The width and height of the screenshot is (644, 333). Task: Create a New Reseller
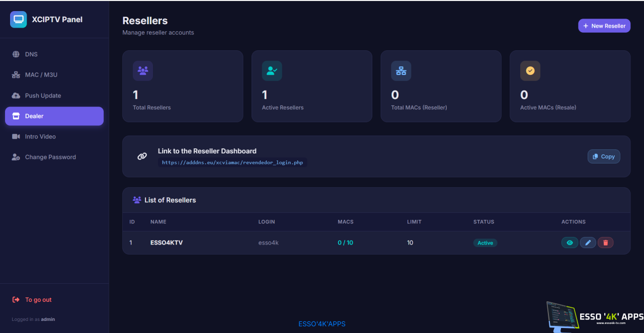point(604,26)
